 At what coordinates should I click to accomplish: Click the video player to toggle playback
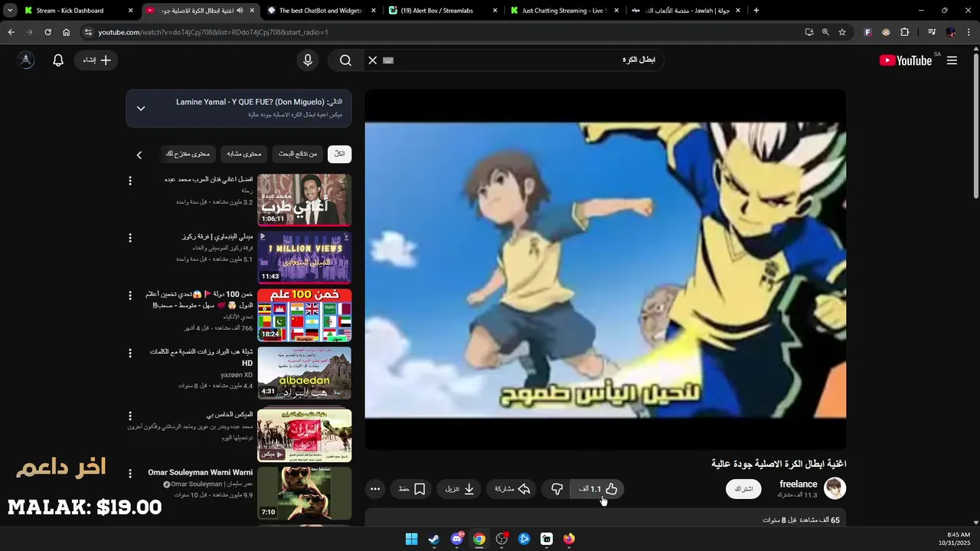pyautogui.click(x=605, y=269)
